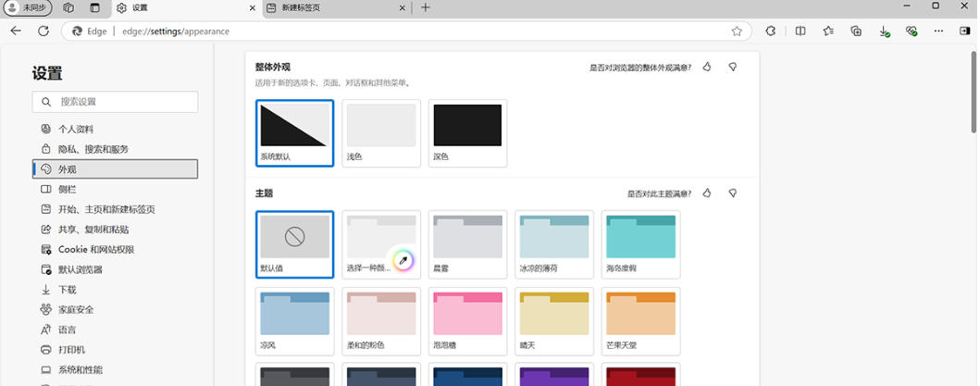Click the refresh page icon
The image size is (980, 386).
click(x=43, y=31)
